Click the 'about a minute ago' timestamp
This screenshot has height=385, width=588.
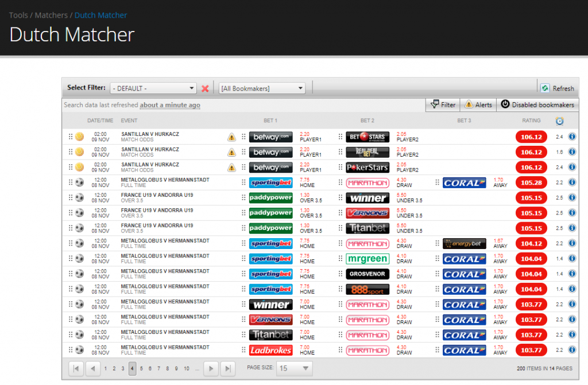tap(170, 106)
